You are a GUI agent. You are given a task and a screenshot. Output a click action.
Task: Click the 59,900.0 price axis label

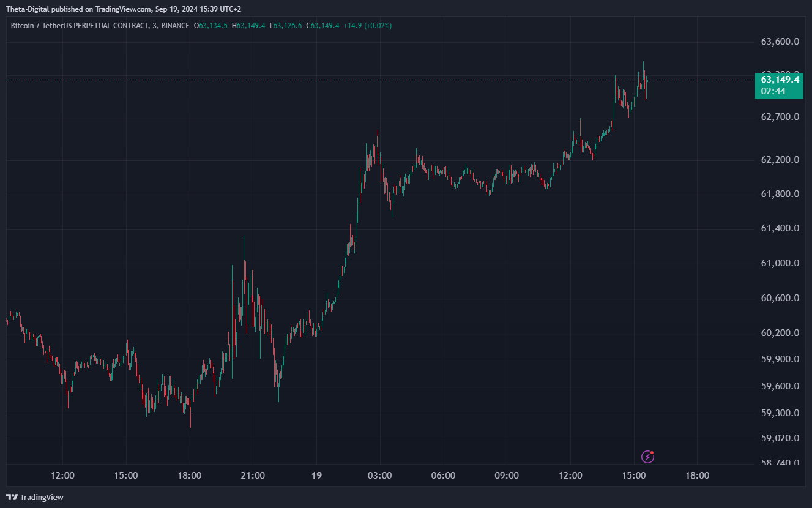pos(780,359)
